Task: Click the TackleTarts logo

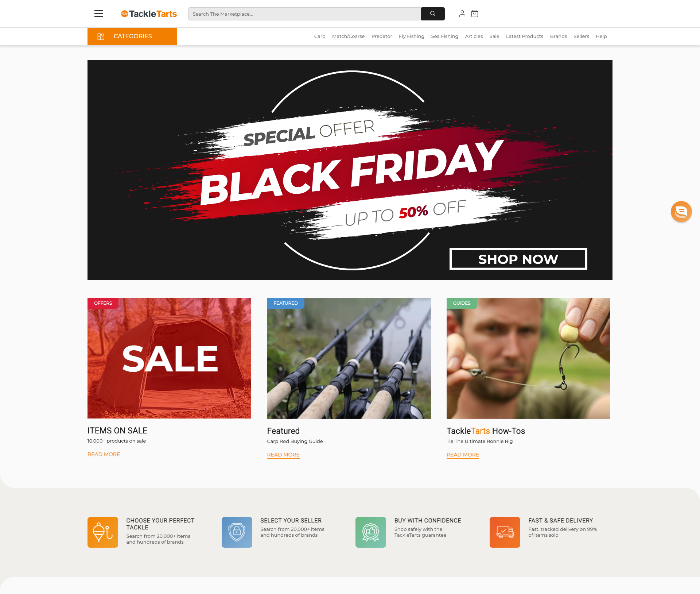Action: pos(149,14)
